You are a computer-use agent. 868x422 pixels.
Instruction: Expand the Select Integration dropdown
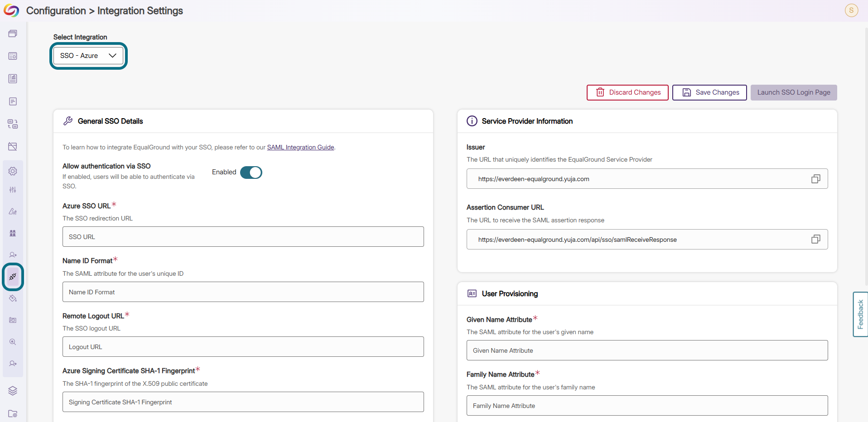point(88,56)
